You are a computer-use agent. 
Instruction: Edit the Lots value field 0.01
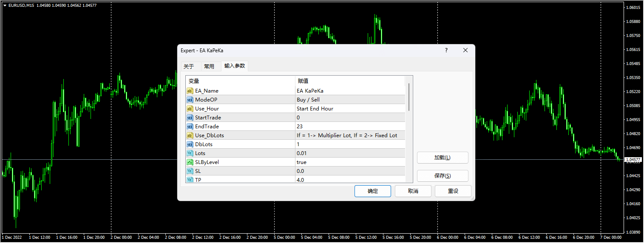(x=350, y=153)
